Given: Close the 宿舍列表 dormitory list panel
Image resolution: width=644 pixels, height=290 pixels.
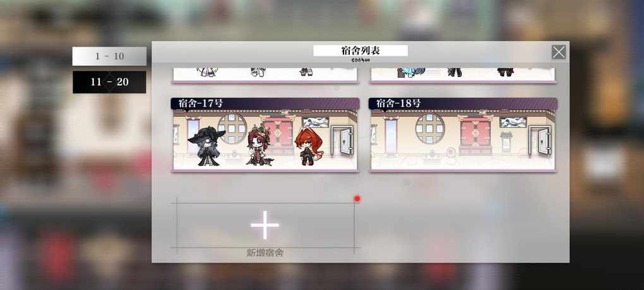Looking at the screenshot, I should point(559,52).
